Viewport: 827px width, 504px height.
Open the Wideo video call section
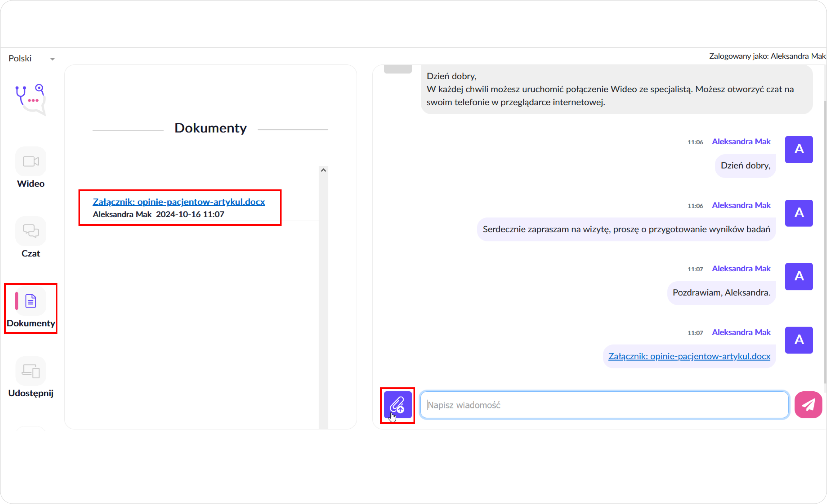tap(30, 168)
